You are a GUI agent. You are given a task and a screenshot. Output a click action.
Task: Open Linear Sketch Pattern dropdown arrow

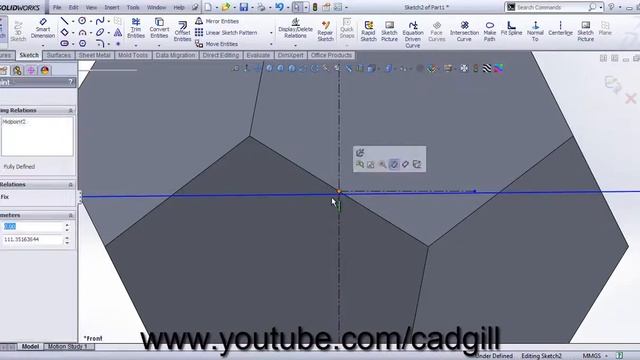pyautogui.click(x=271, y=33)
